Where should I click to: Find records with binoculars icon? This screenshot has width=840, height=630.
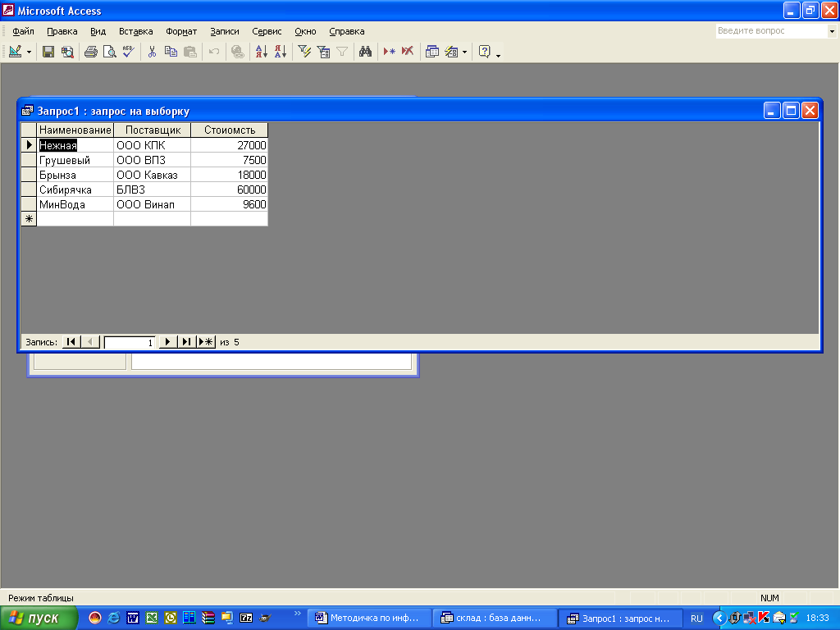pyautogui.click(x=365, y=52)
